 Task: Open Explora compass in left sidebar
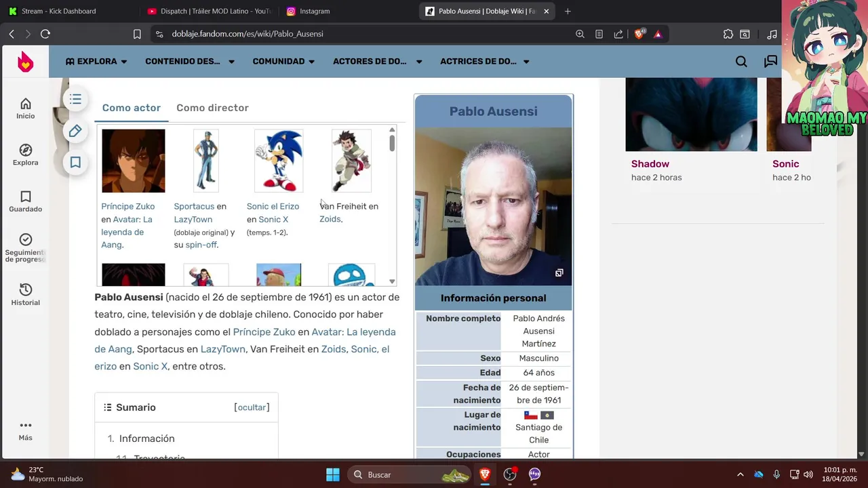click(25, 155)
